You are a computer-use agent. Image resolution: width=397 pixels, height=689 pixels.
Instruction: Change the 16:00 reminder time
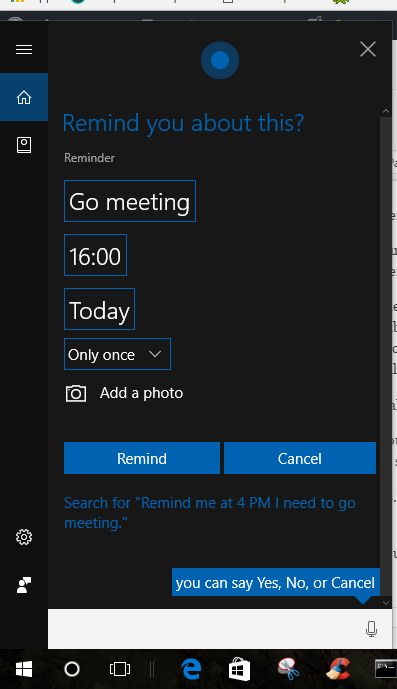(95, 255)
